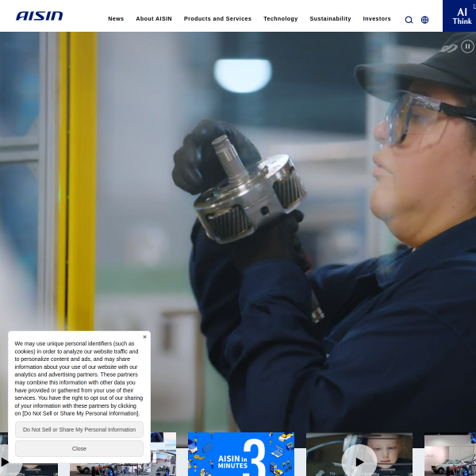Click the Close button in cookie notice

click(x=79, y=448)
